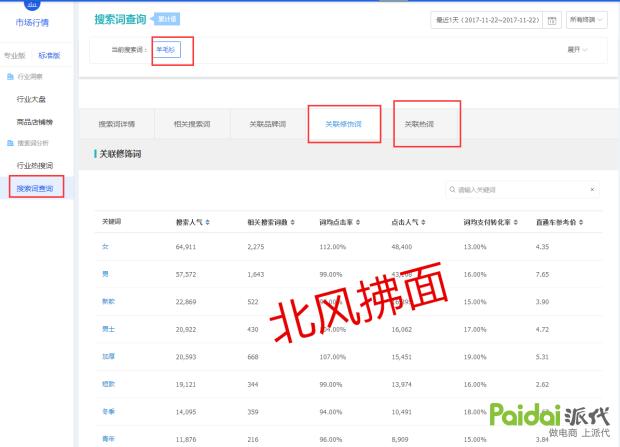Click the 市场行情 chart logo icon
The image size is (620, 447).
[x=32, y=4]
